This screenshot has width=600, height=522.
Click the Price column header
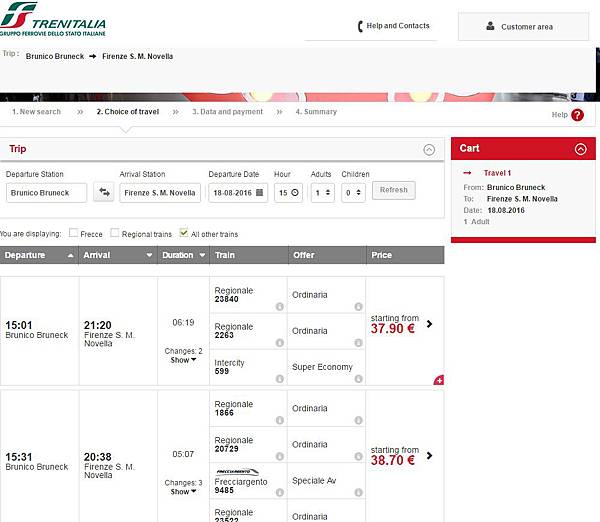(406, 255)
